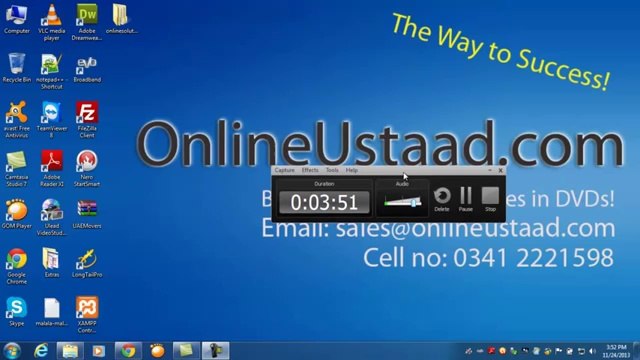The height and width of the screenshot is (360, 640).
Task: Open the Capture menu in the recorder
Action: click(x=284, y=170)
